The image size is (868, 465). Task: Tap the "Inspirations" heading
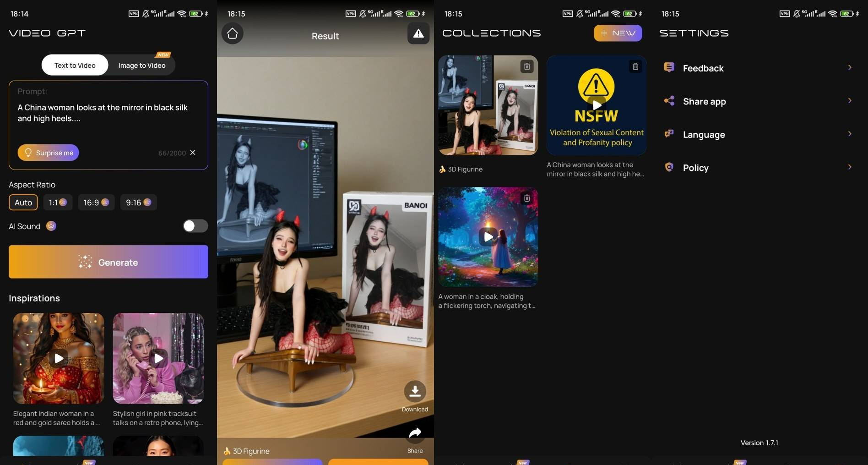point(34,298)
